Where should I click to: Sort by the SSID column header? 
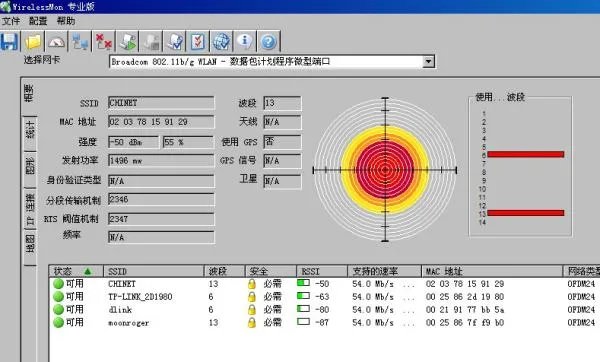tap(154, 271)
